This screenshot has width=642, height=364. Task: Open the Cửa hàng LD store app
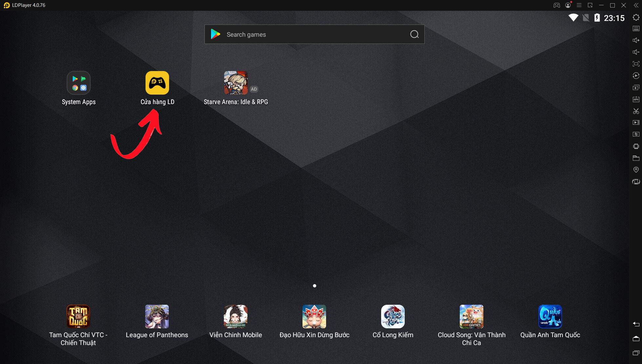point(157,83)
